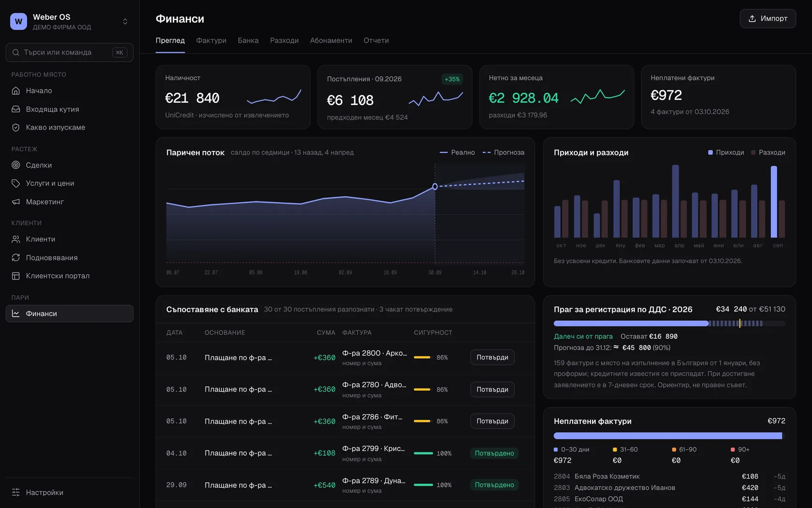Confirm match for Ф-ра 2800 payment
812x508 pixels.
[492, 358]
